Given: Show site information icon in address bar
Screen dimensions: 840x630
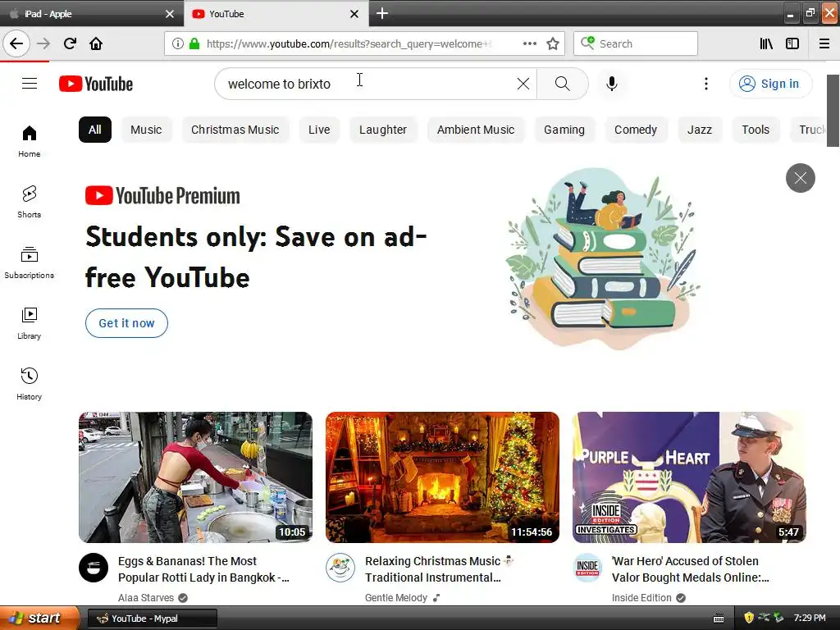Looking at the screenshot, I should (177, 44).
